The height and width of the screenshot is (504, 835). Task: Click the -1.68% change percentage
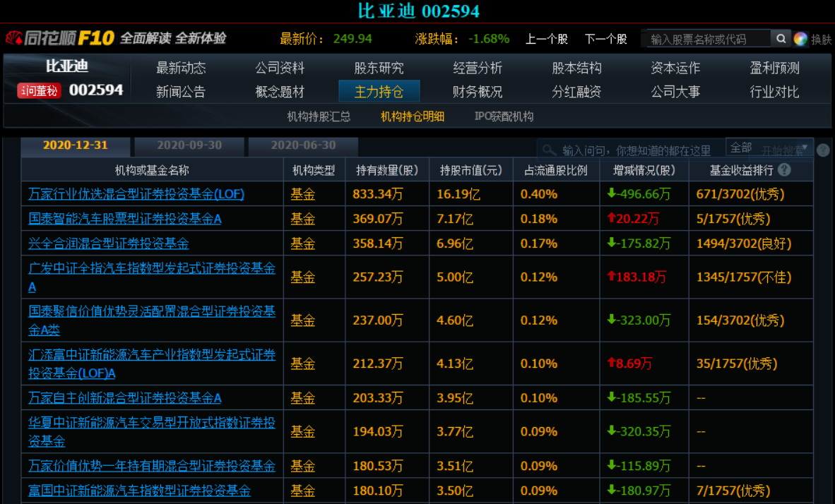(x=489, y=39)
